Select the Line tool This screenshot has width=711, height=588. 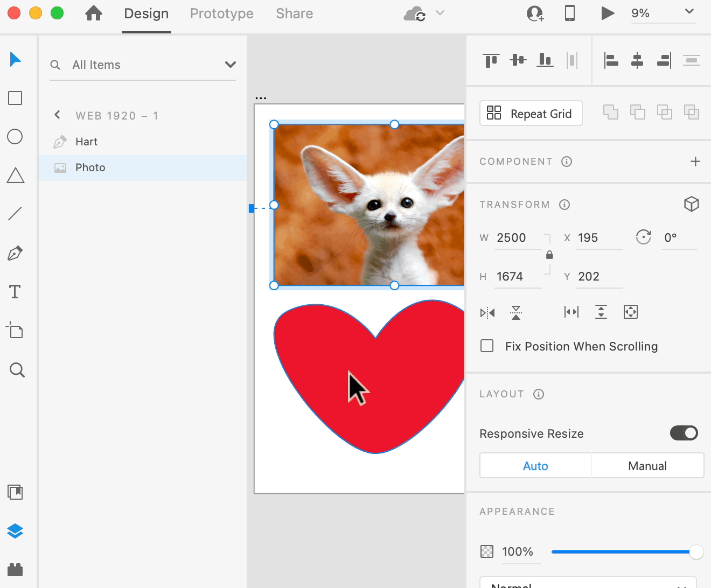pyautogui.click(x=15, y=214)
